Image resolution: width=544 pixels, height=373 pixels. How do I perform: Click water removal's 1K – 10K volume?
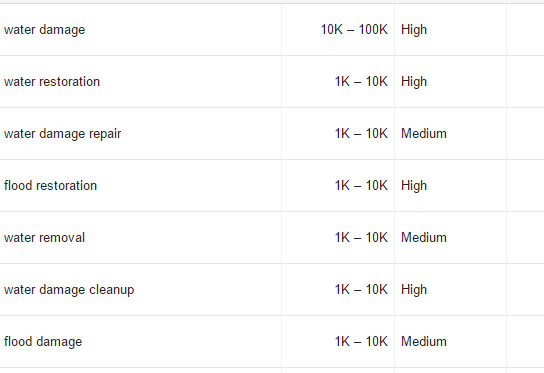361,238
